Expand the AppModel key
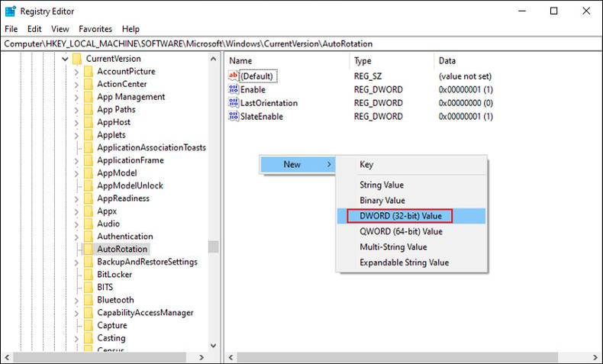603x364 pixels. coord(76,173)
